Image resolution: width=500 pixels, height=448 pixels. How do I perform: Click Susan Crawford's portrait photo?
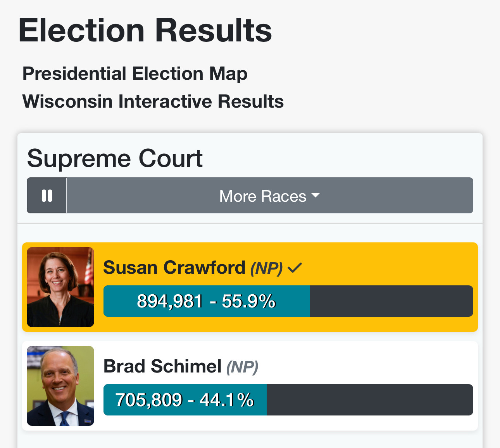[x=60, y=287]
